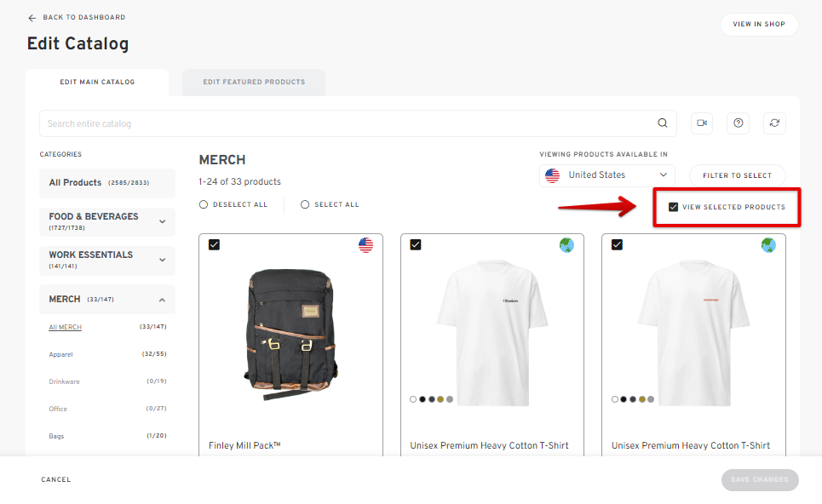Pick the mustard color swatch on first T-shirt
The width and height of the screenshot is (822, 504).
(440, 399)
